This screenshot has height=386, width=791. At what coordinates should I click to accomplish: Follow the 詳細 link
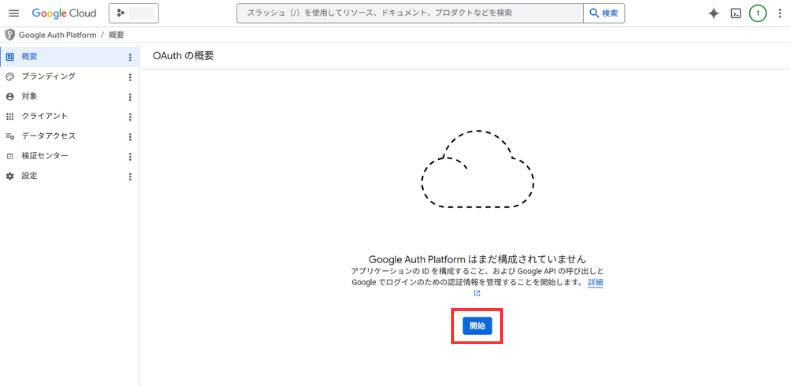[x=595, y=283]
